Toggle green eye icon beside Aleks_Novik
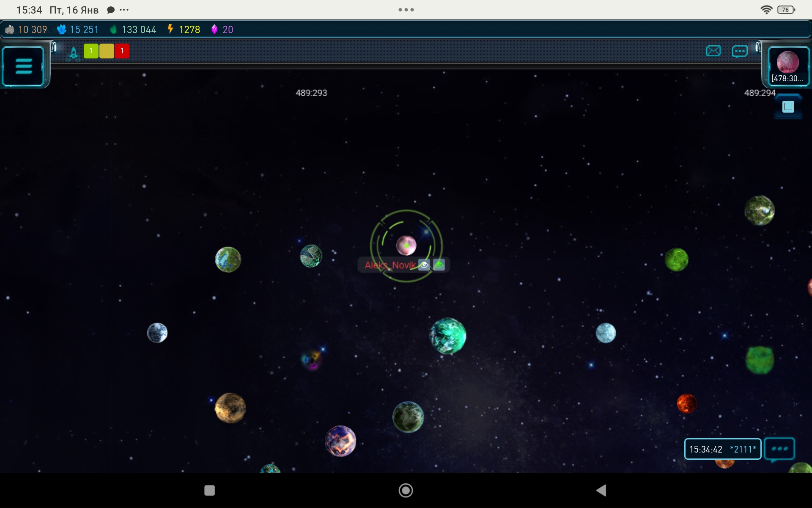Screen dimensions: 812x508 coord(439,265)
